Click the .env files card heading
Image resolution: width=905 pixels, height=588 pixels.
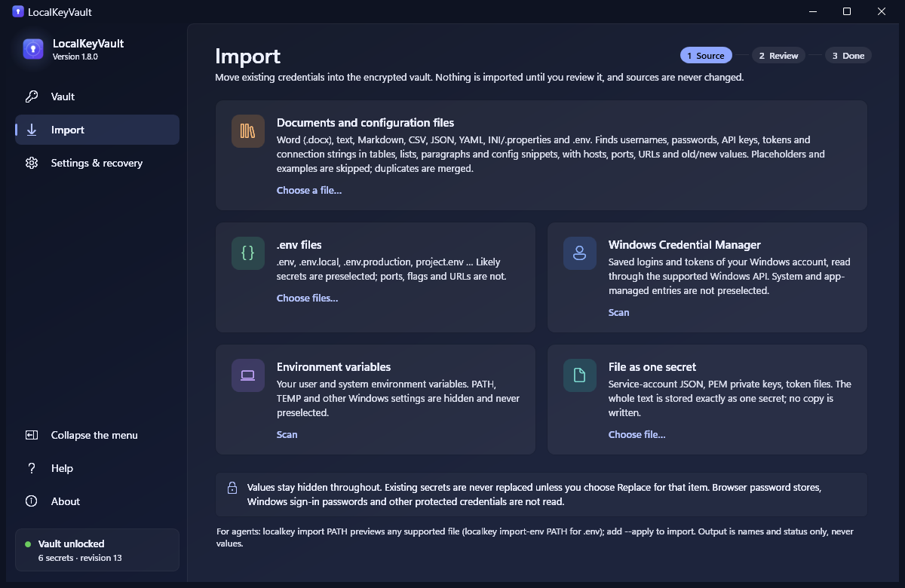point(299,245)
